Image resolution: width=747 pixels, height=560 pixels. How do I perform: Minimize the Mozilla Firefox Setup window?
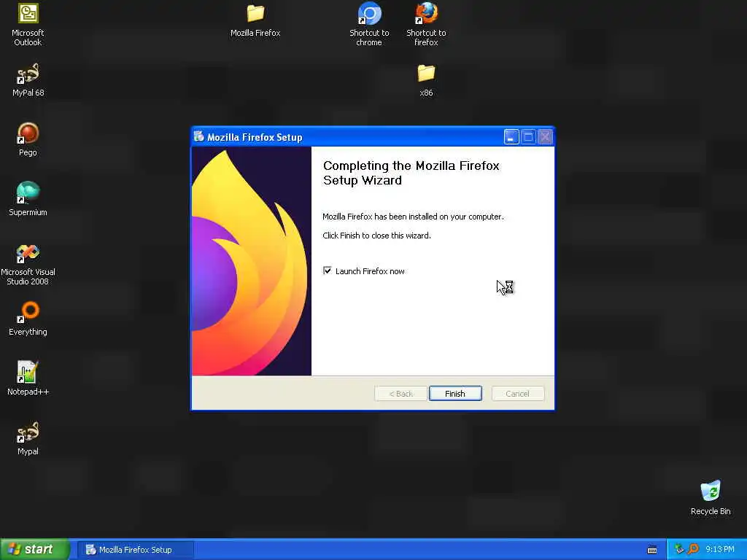point(511,137)
